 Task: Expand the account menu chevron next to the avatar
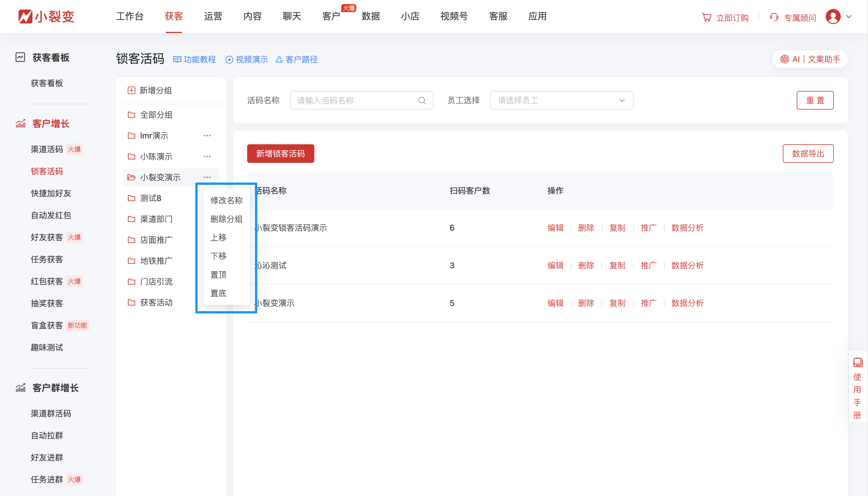coord(849,16)
